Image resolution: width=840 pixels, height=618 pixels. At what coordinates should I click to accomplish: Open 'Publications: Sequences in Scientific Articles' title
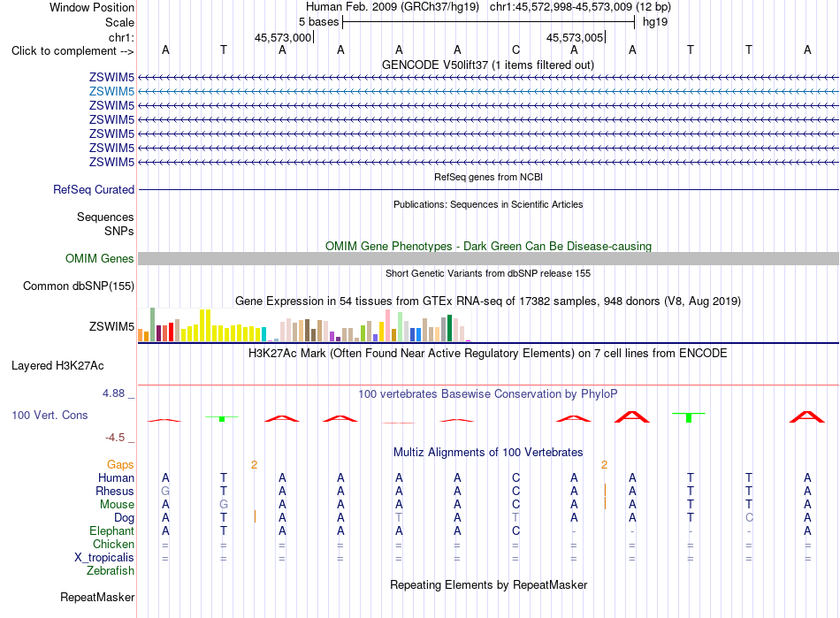(x=488, y=204)
